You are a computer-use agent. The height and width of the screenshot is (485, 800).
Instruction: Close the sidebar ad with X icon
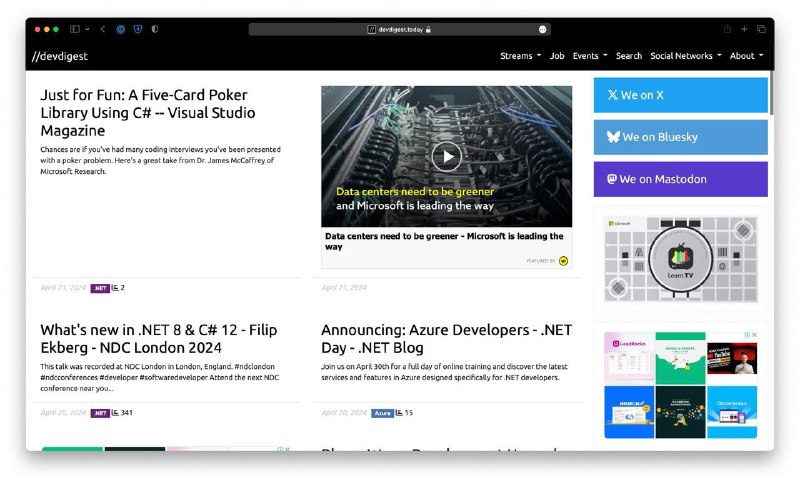pos(754,335)
